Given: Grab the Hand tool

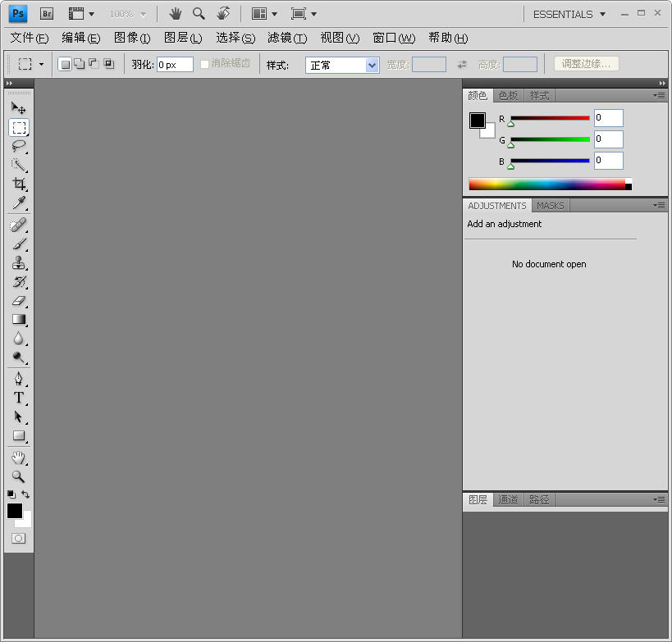Looking at the screenshot, I should coord(18,455).
